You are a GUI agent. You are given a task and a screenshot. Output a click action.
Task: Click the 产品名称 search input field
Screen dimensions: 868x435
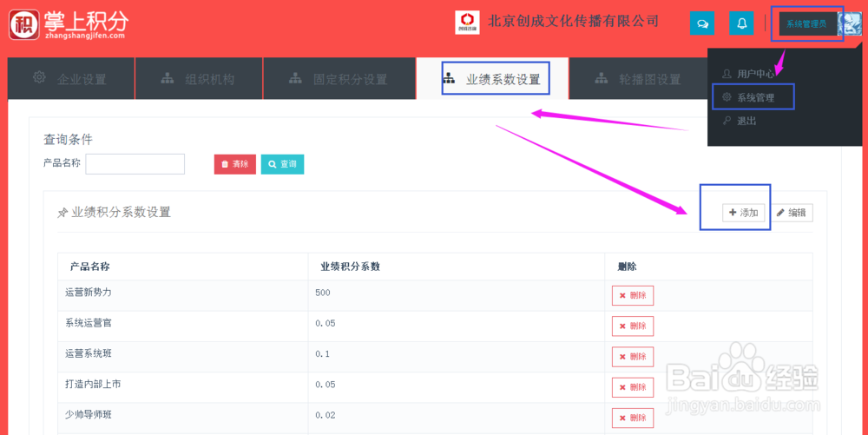point(135,164)
